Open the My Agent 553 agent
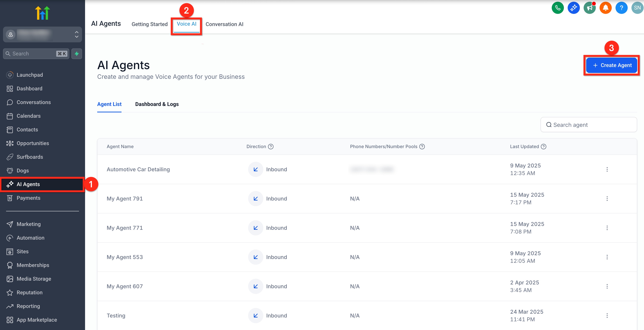This screenshot has height=330, width=644. point(125,257)
